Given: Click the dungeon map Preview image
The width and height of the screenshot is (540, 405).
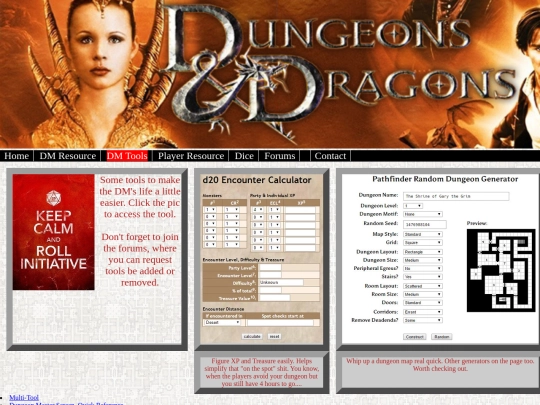Looking at the screenshot, I should point(501,270).
